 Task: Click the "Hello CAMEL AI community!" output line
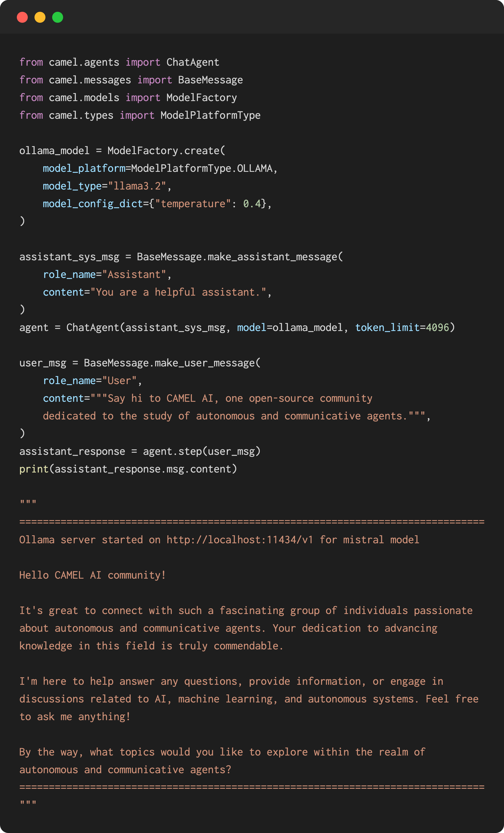click(x=93, y=575)
